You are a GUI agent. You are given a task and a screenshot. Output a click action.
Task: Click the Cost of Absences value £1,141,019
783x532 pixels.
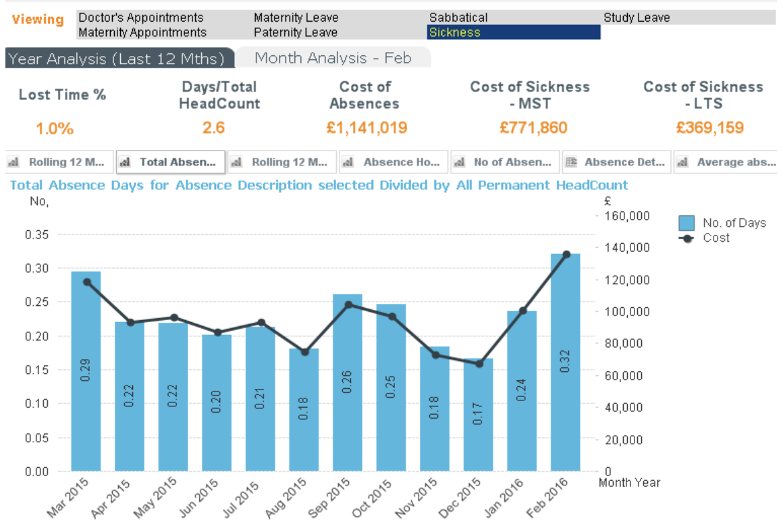(x=367, y=128)
